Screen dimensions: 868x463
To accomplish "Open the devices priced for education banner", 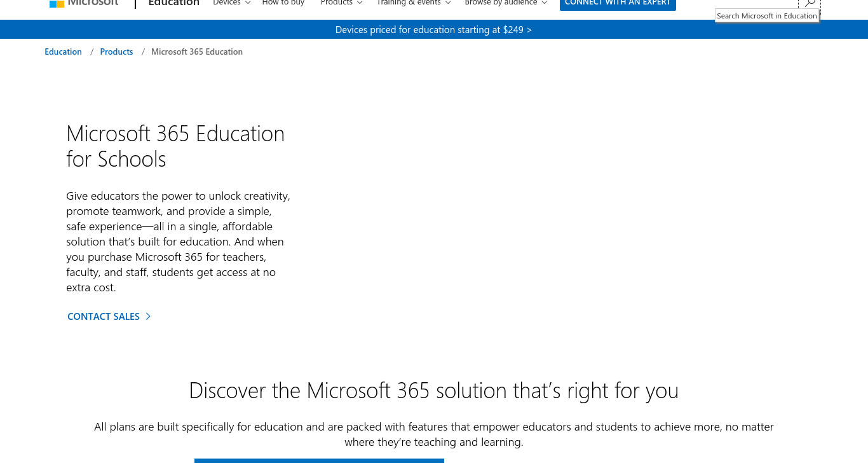I will [x=433, y=30].
